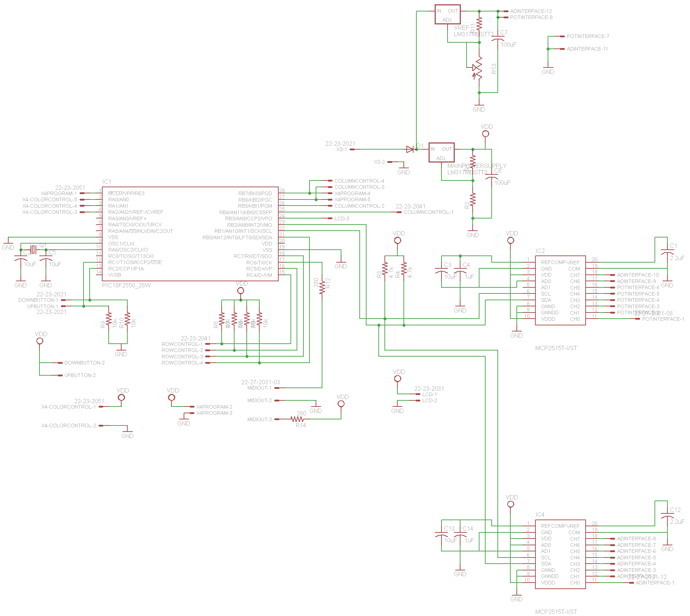This screenshot has width=690, height=616.
Task: Select the MIDIOUT-3 label
Action: pos(259,419)
